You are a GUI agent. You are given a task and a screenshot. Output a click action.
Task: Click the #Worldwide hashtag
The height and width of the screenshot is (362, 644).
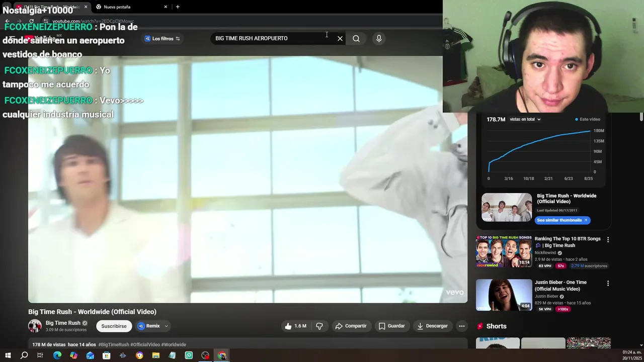point(174,344)
